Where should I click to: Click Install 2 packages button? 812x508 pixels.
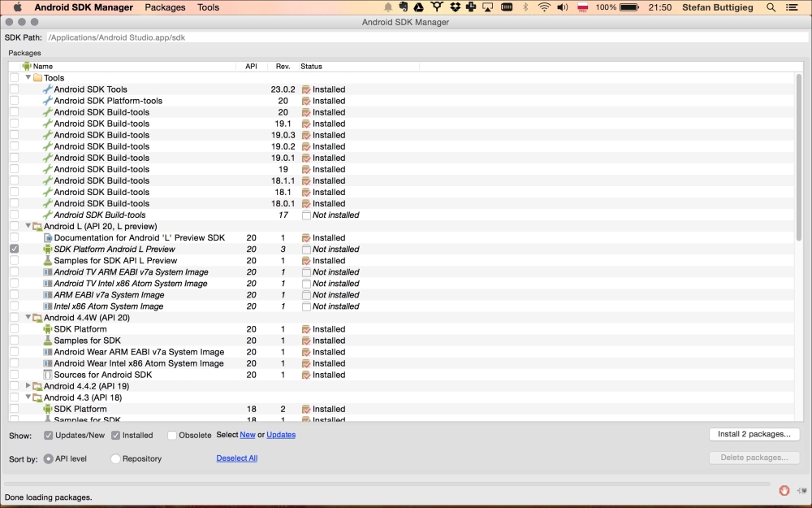754,434
